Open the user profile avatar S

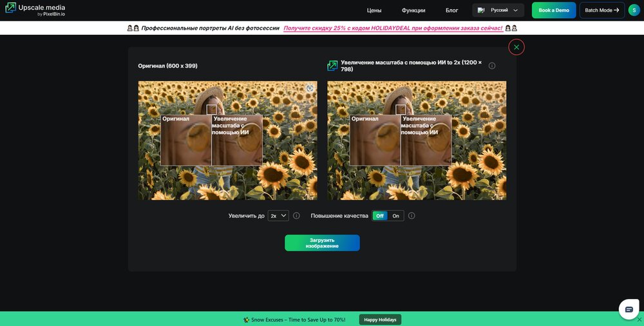[x=634, y=10]
